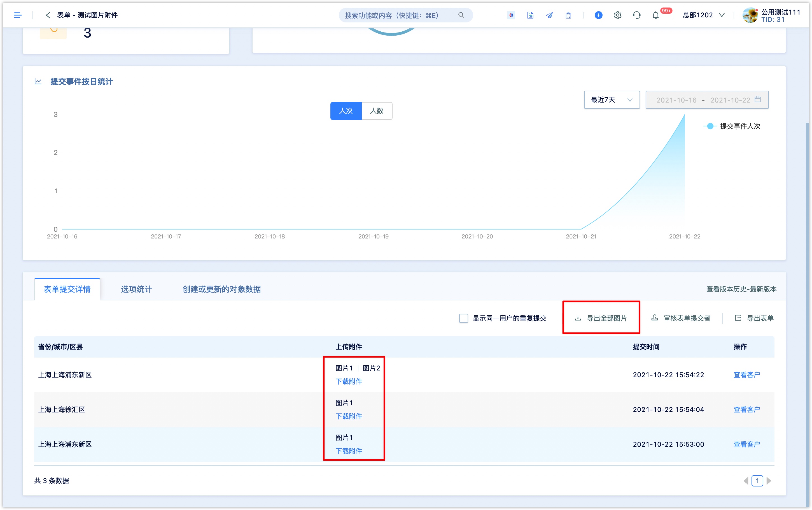The width and height of the screenshot is (812, 510).
Task: Open the red-blue logo shortcut icon
Action: tap(511, 15)
